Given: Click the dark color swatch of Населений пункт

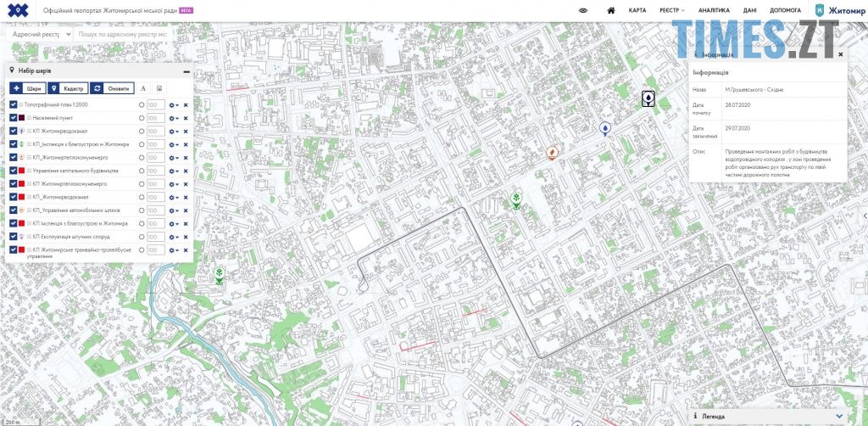Looking at the screenshot, I should click(x=22, y=118).
